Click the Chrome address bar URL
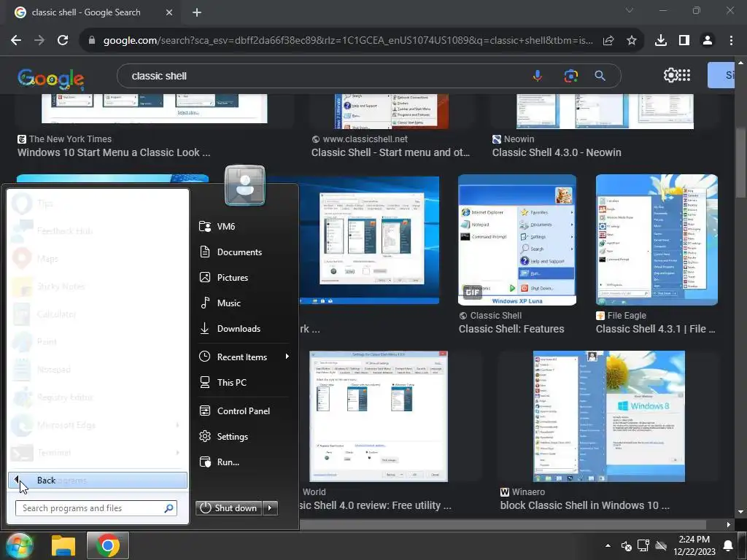The height and width of the screenshot is (560, 747). [348, 41]
